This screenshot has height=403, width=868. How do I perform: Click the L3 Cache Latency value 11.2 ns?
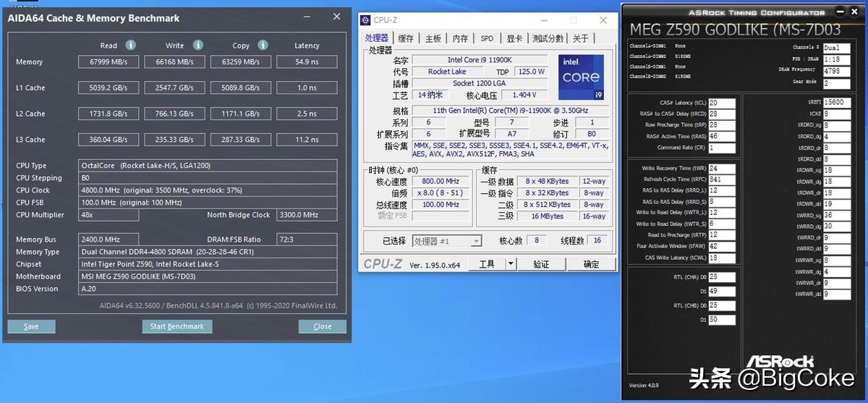[x=307, y=140]
